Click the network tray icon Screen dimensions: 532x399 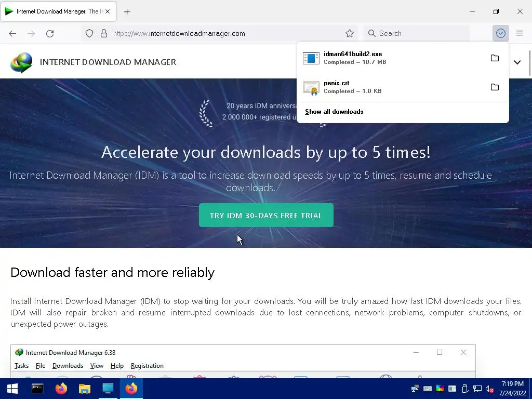pyautogui.click(x=477, y=389)
